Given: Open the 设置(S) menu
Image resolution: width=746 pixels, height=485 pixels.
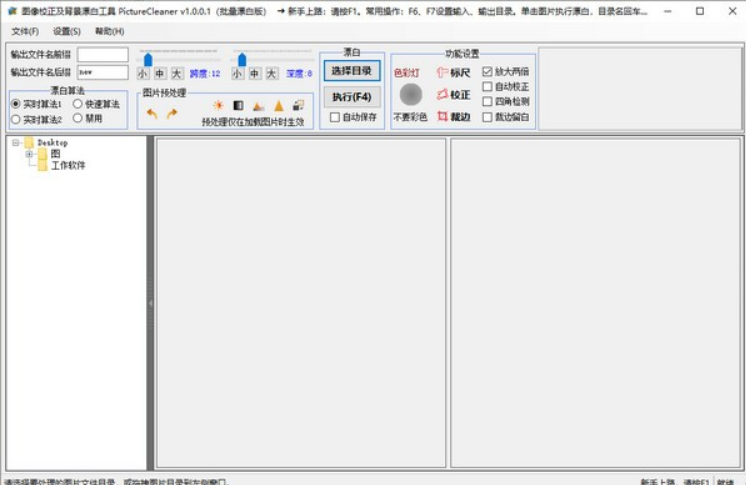Looking at the screenshot, I should click(x=67, y=31).
